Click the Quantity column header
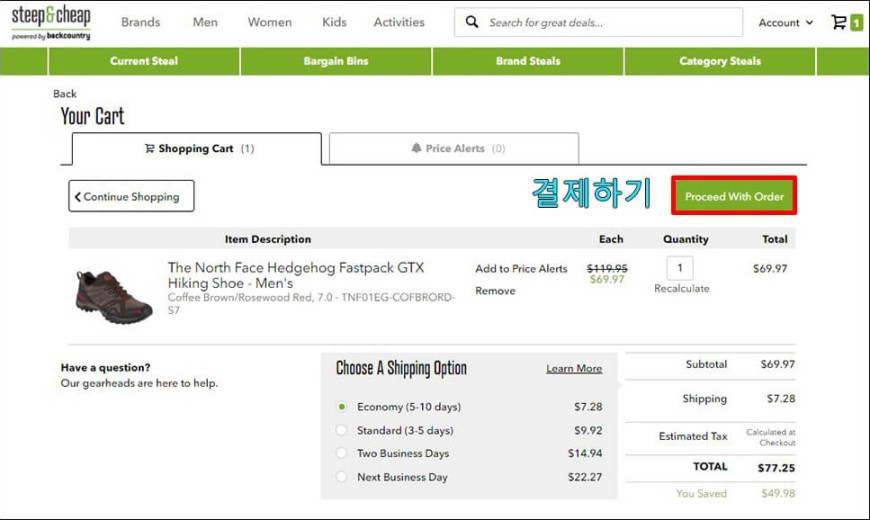The height and width of the screenshot is (520, 870). [686, 239]
